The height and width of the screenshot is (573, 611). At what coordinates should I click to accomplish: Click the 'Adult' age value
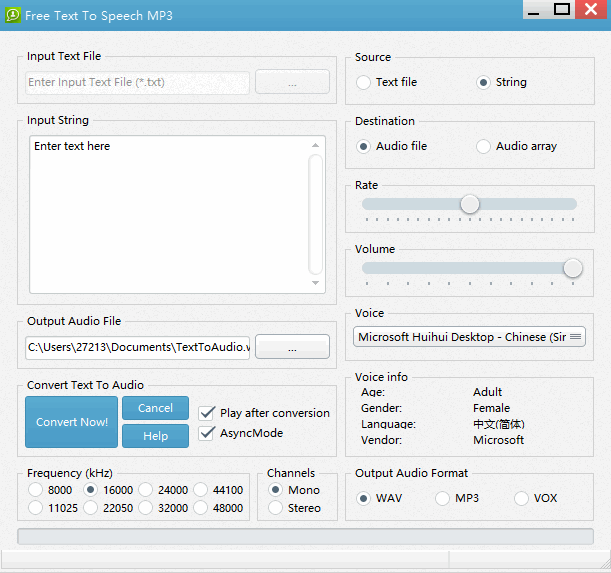(487, 392)
